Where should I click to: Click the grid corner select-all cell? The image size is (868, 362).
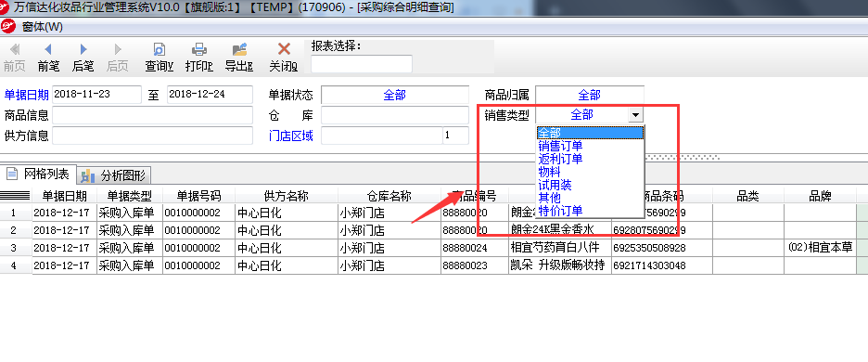coord(16,196)
